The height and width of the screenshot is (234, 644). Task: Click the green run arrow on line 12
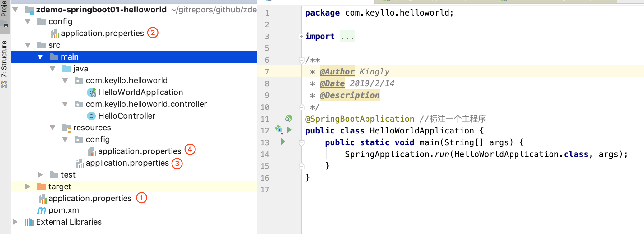click(x=289, y=130)
